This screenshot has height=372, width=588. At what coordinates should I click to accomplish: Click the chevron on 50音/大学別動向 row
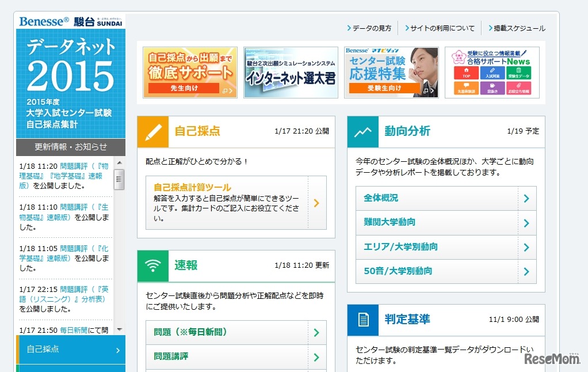[526, 271]
